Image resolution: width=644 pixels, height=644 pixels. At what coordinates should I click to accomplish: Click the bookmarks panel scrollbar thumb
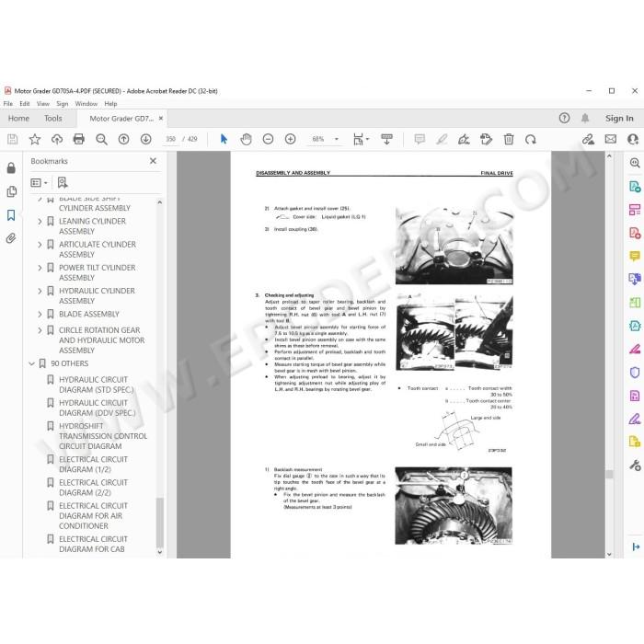click(x=160, y=523)
